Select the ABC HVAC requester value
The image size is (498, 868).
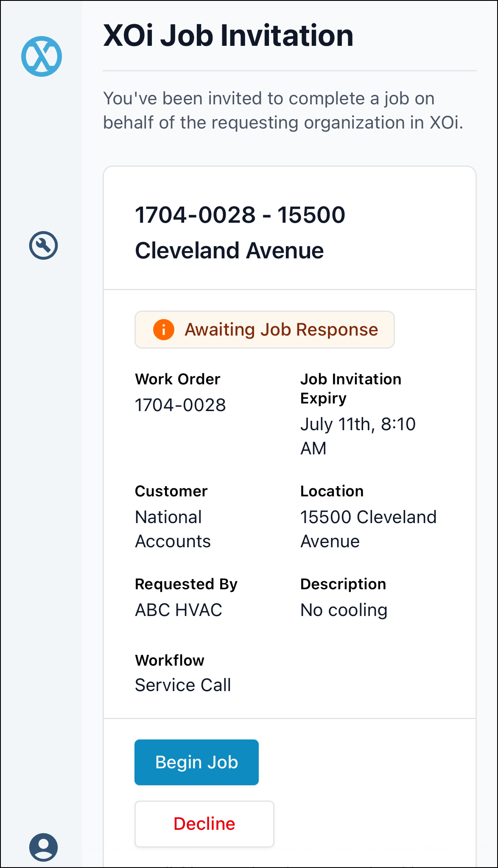(x=179, y=610)
